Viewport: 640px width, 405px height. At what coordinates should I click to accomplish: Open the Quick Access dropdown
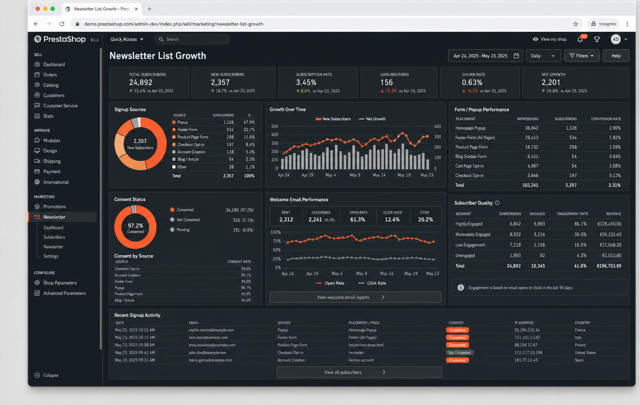[x=127, y=39]
